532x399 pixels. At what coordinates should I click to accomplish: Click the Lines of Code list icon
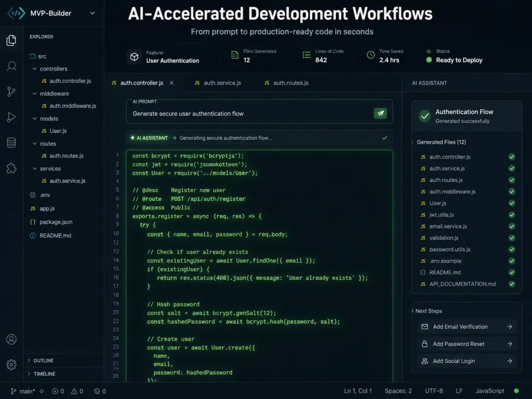pyautogui.click(x=307, y=55)
